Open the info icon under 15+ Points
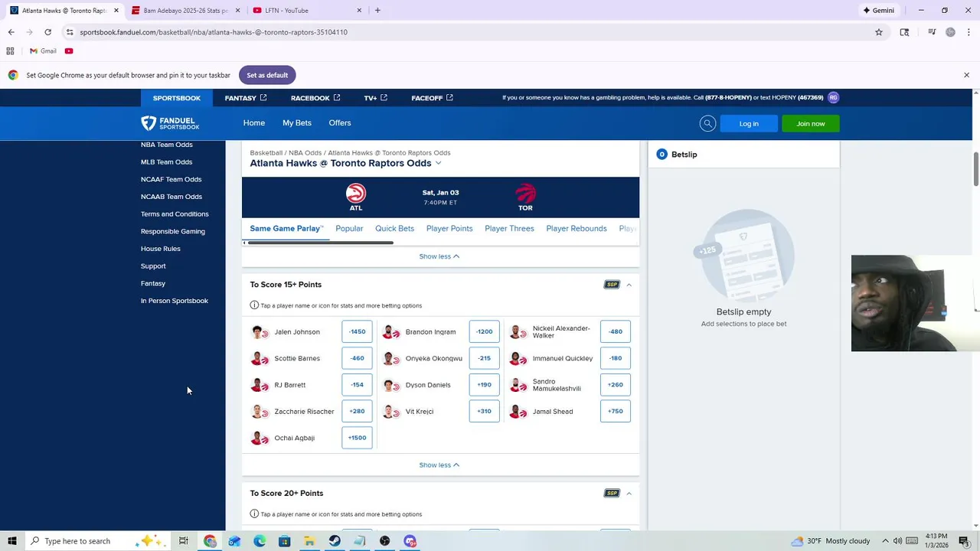This screenshot has height=551, width=980. (x=254, y=305)
